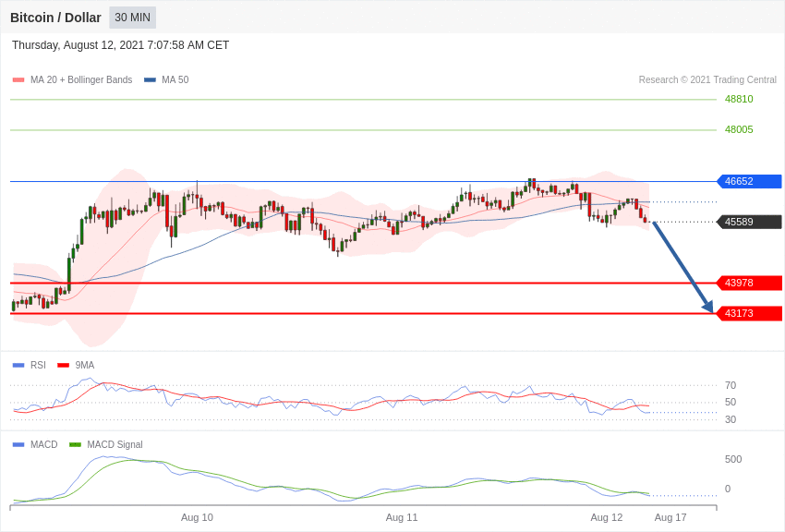The width and height of the screenshot is (785, 532).
Task: Click the Research Trading Central copyright text
Action: [707, 80]
